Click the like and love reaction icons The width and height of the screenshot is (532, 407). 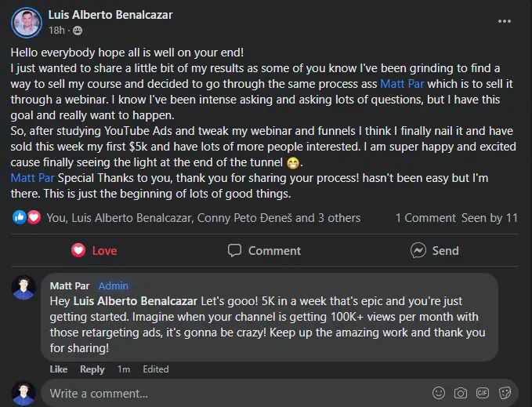coord(27,218)
